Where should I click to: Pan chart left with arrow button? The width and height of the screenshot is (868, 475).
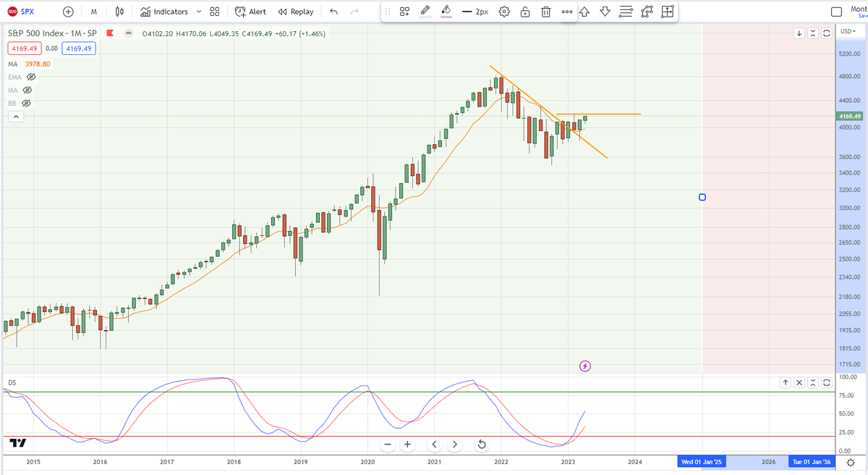pos(435,444)
